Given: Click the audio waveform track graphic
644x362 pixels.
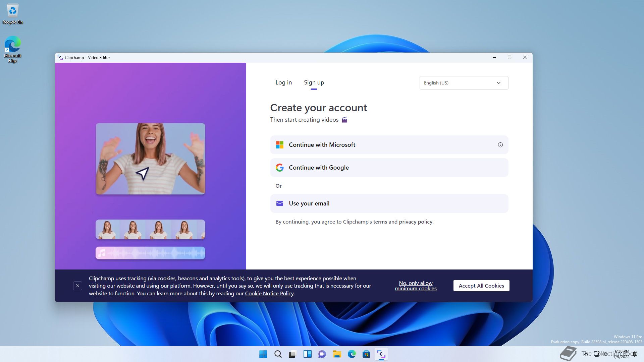Looking at the screenshot, I should click(x=150, y=253).
